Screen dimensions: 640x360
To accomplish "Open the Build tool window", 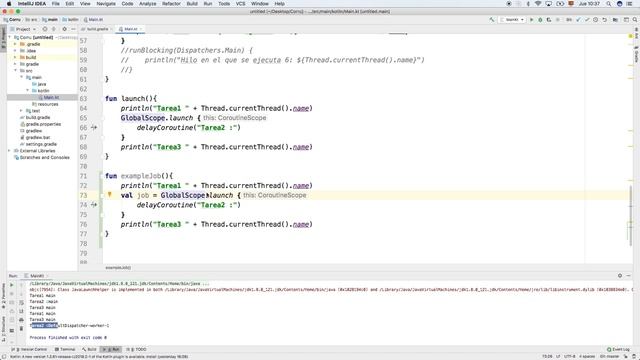I will 89,349.
